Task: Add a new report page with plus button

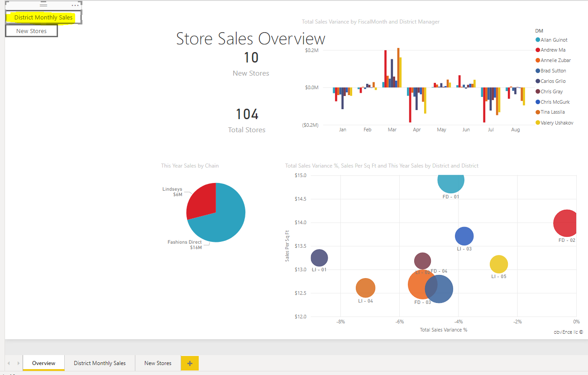Action: pos(190,363)
